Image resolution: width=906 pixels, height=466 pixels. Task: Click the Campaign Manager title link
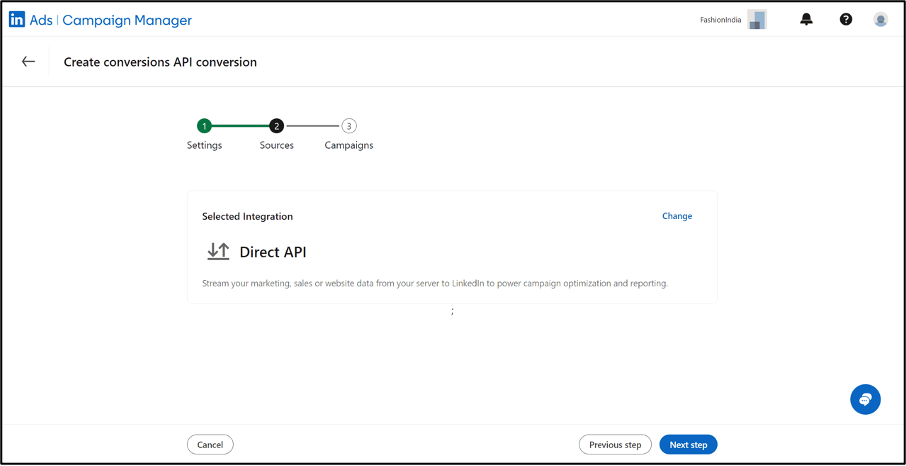[x=127, y=20]
